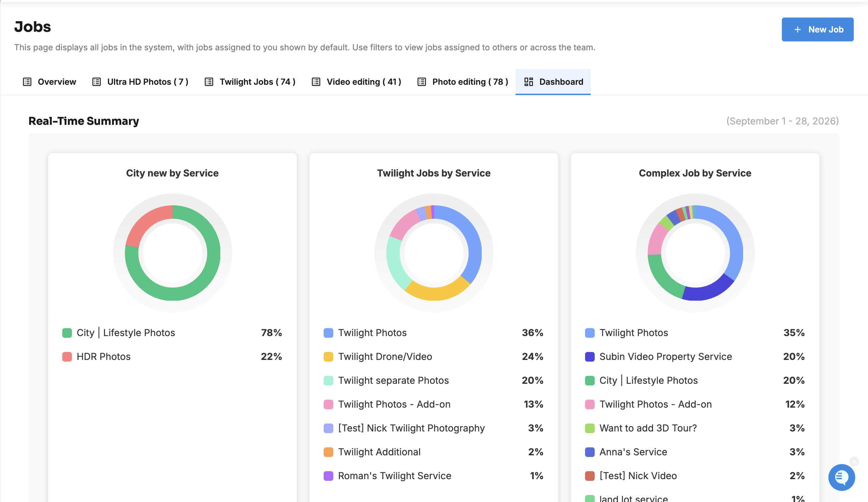This screenshot has width=868, height=502.
Task: Click the HDR Photos legend label
Action: pyautogui.click(x=104, y=357)
